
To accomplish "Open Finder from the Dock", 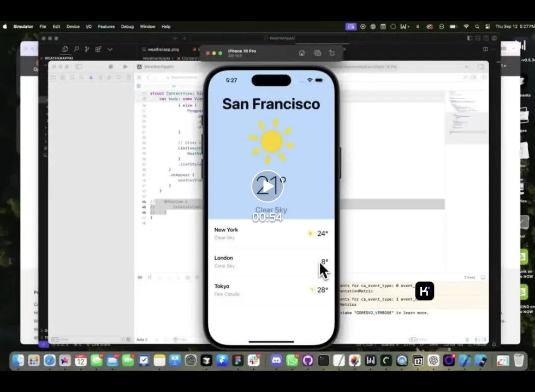I will click(x=18, y=360).
